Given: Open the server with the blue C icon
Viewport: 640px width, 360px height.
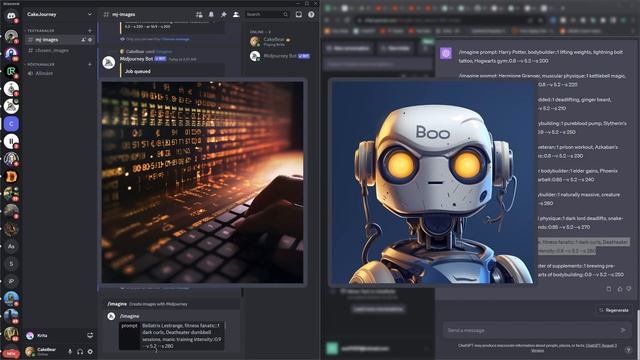Looking at the screenshot, I should point(11,124).
